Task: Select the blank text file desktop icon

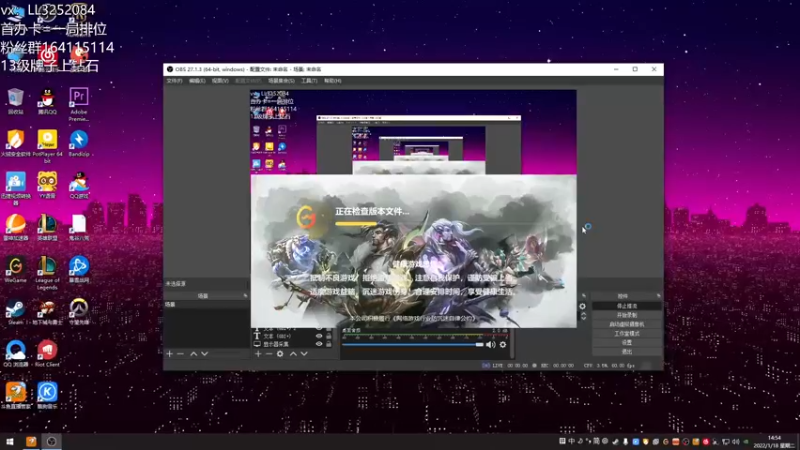Action: coord(79,228)
